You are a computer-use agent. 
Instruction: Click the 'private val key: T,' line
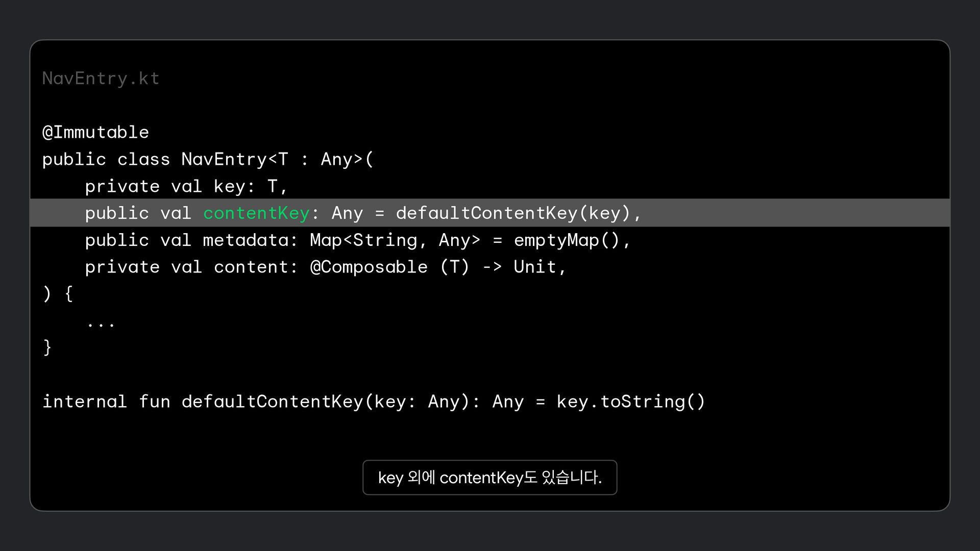pyautogui.click(x=186, y=187)
